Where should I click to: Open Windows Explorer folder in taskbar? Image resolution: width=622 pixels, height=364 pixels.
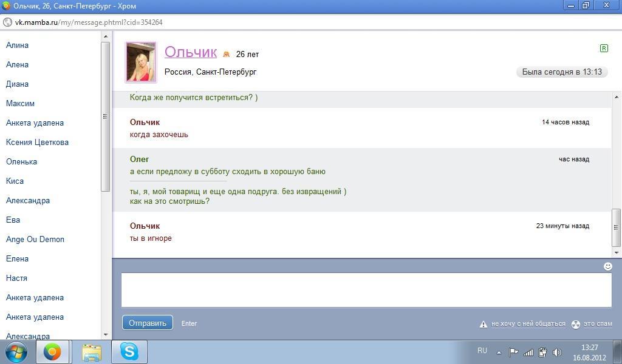tap(92, 352)
